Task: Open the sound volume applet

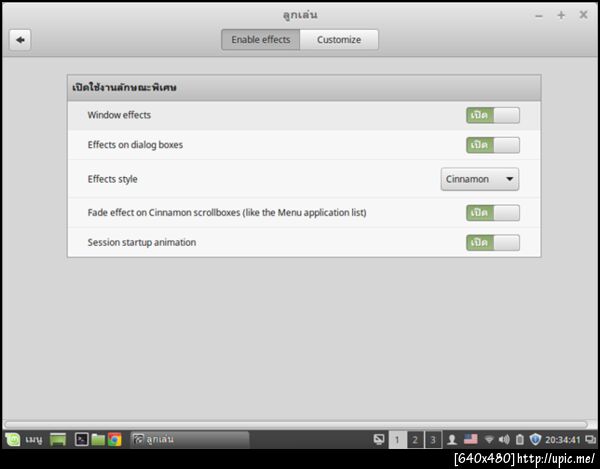Action: (x=504, y=440)
